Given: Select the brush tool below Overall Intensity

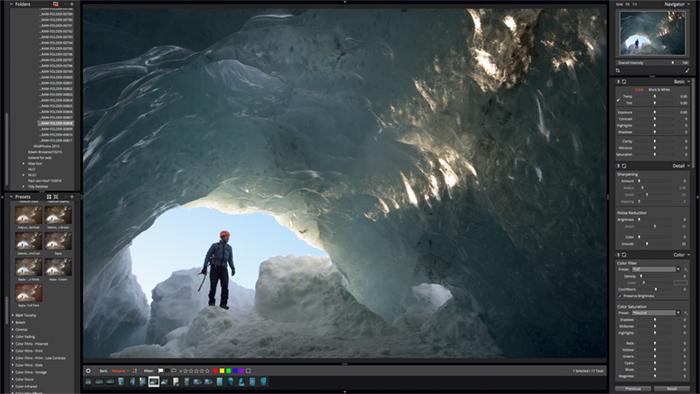Looking at the screenshot, I should (x=688, y=71).
